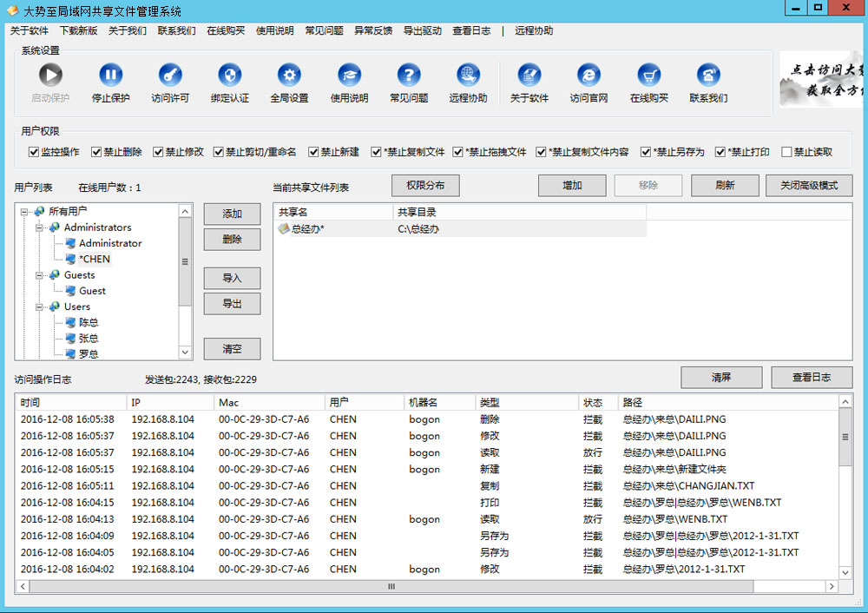Click the 刷新 button above the share list
Screen dimensions: 868x613
click(x=725, y=185)
